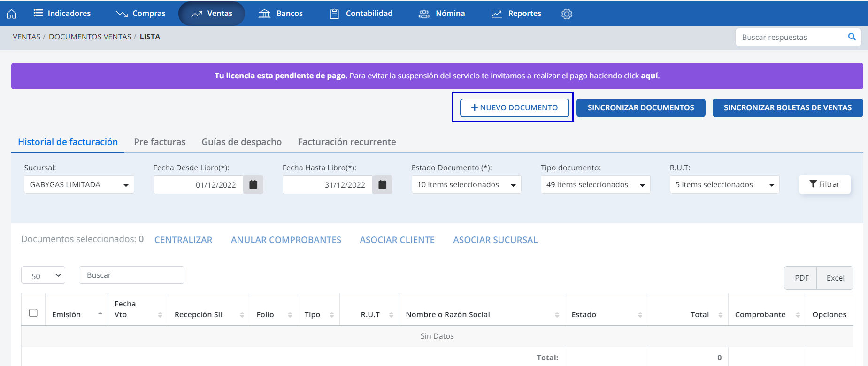
Task: Change the 50 rows-per-page selector
Action: coord(43,275)
